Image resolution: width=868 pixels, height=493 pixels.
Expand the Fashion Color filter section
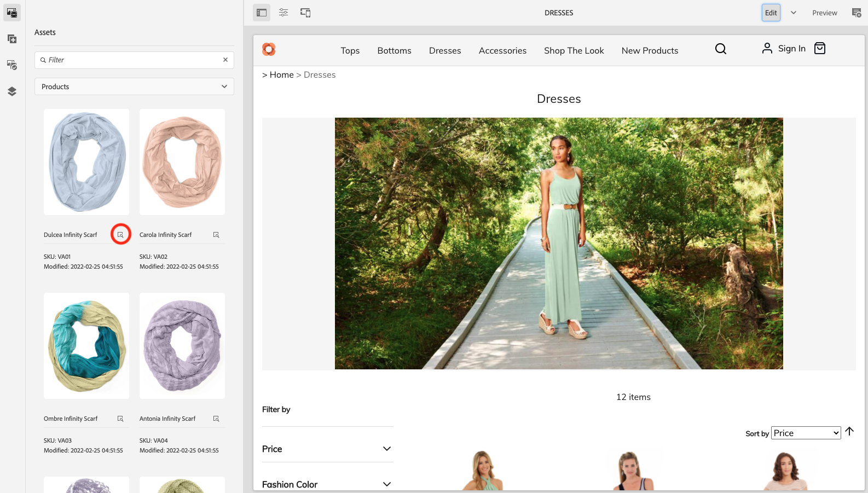pos(327,484)
